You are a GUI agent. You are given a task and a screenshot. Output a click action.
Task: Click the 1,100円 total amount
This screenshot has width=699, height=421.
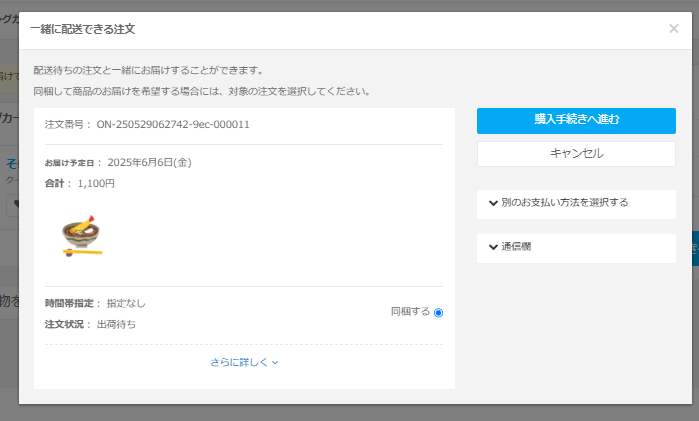point(96,183)
